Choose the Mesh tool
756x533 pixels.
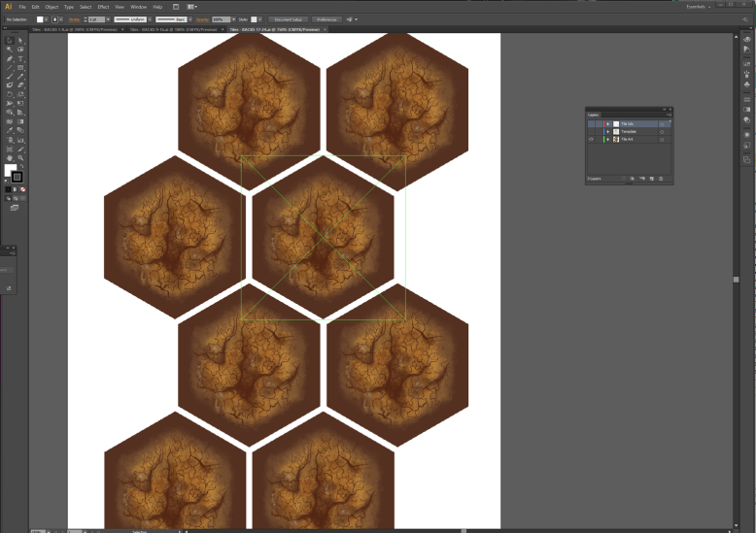pyautogui.click(x=9, y=121)
